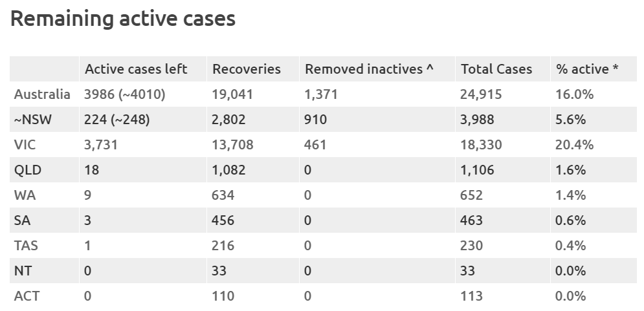Click the WA row label

click(25, 195)
